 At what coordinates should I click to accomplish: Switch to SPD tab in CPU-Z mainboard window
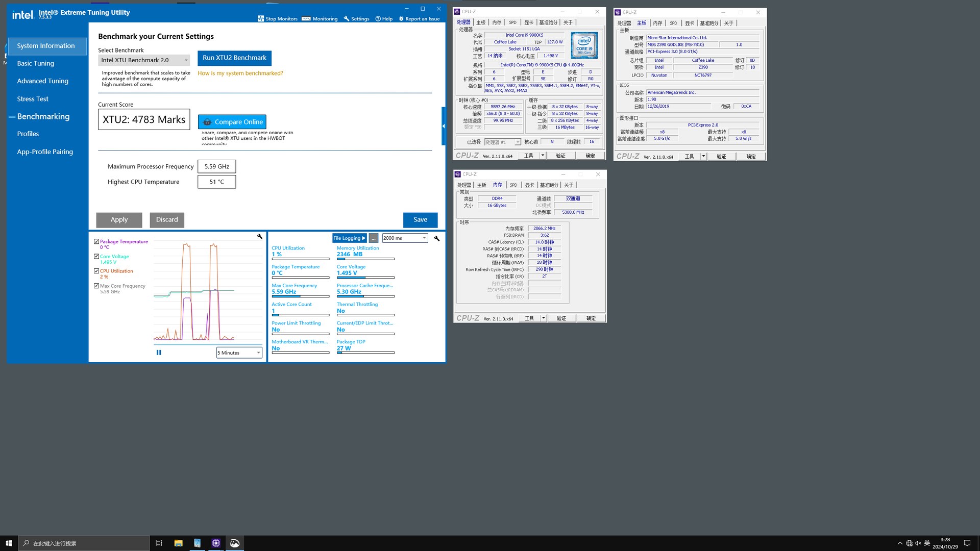(x=673, y=23)
